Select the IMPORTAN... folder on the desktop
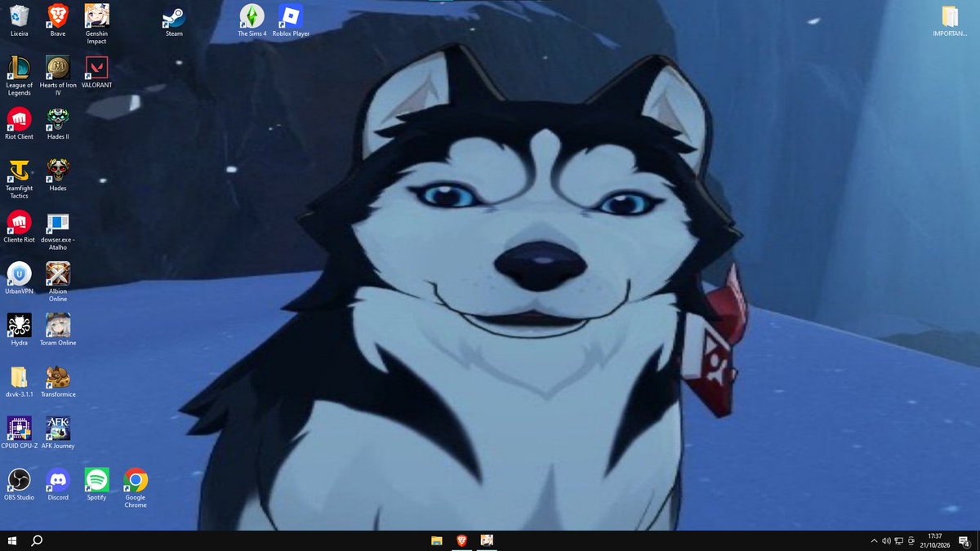Screen dimensions: 980x551 point(950,21)
